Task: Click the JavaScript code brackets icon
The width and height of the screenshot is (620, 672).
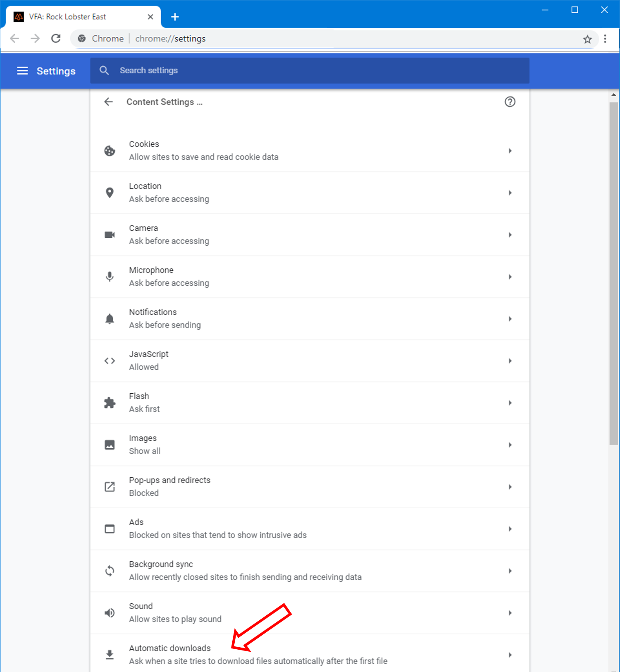Action: coord(110,361)
